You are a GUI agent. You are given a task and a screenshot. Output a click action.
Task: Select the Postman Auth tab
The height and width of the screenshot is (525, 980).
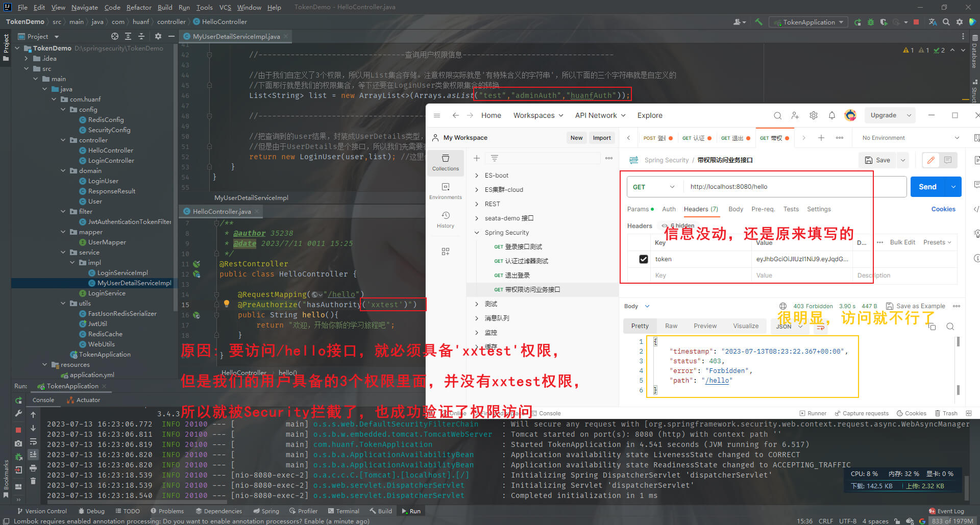[669, 209]
